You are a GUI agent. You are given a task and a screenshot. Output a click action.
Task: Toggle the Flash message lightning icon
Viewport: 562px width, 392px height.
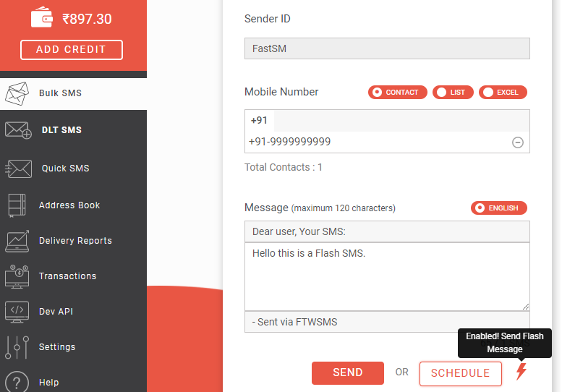pyautogui.click(x=521, y=371)
